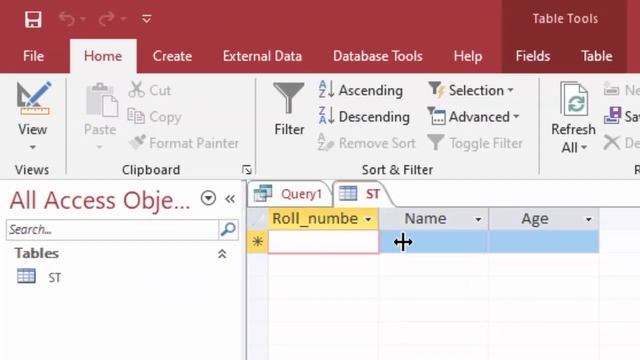
Task: Click the select-all corner of the datasheet
Action: [258, 219]
